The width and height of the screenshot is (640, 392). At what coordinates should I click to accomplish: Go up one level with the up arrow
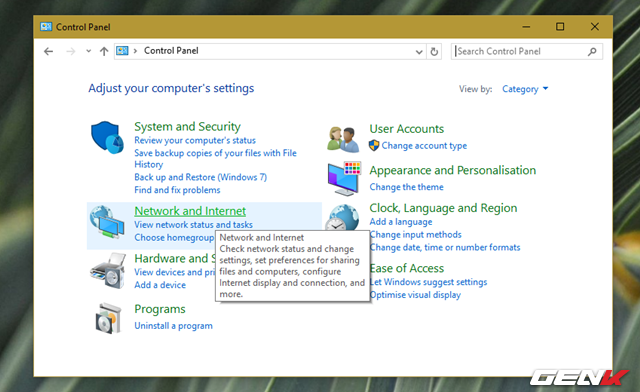pyautogui.click(x=104, y=51)
